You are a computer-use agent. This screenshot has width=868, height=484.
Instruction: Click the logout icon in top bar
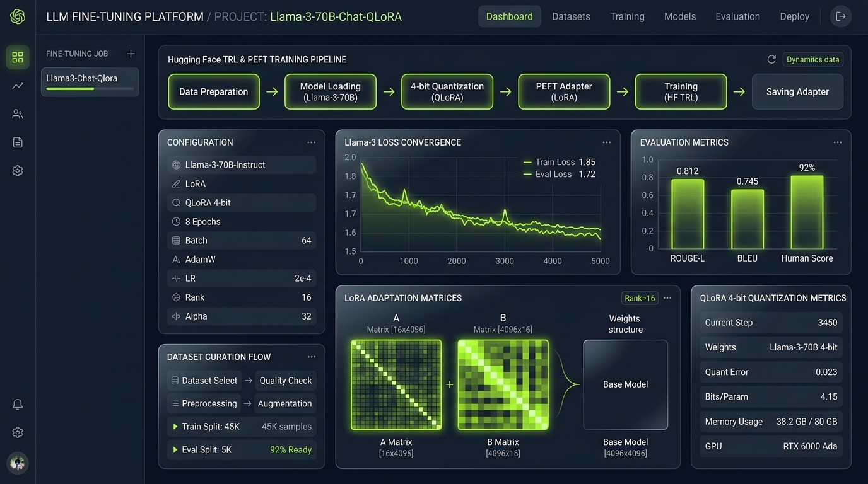coord(840,16)
